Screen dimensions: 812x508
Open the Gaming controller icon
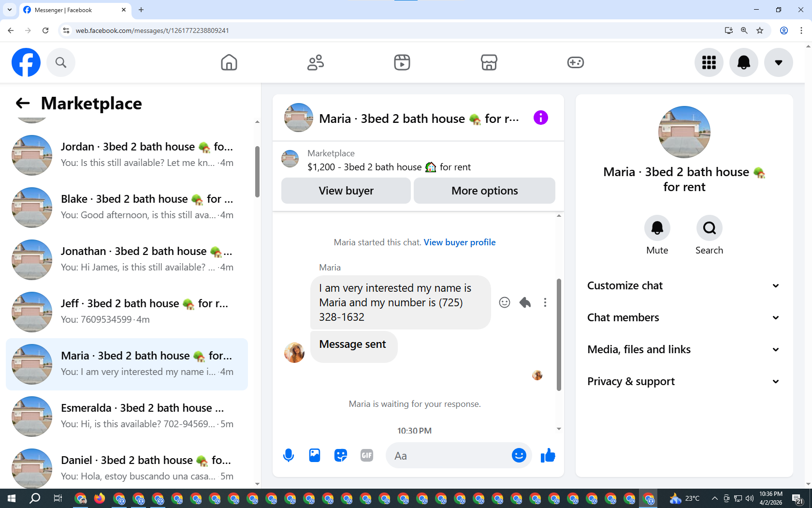576,62
